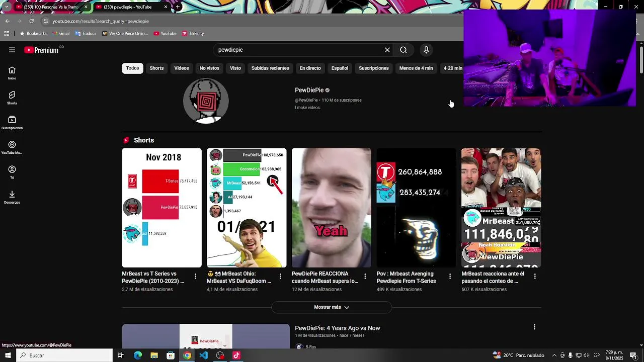Image resolution: width=644 pixels, height=362 pixels.
Task: Open tab search dropdown arrow
Action: [x=7, y=7]
